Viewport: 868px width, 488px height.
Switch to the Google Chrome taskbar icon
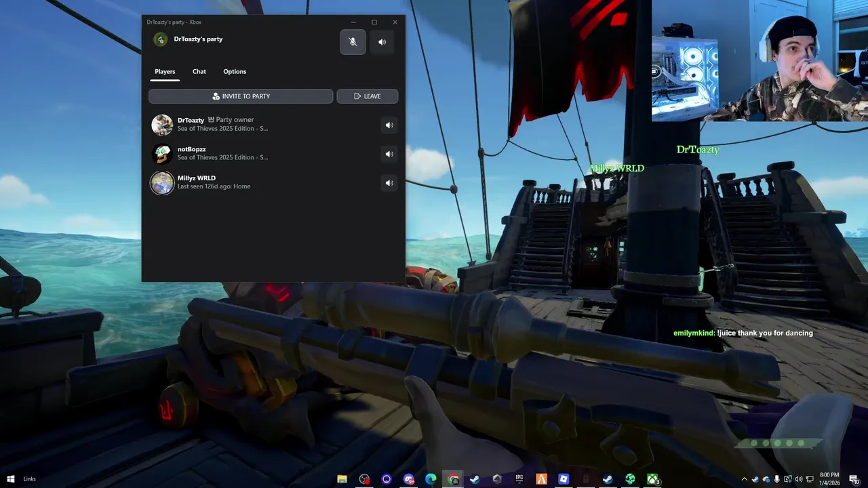(453, 479)
